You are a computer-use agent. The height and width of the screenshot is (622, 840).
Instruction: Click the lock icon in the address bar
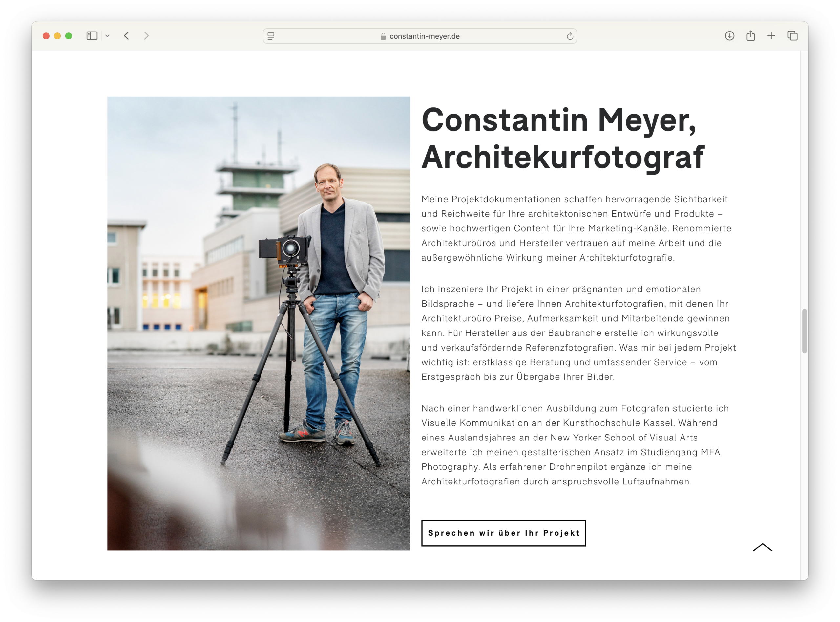point(383,36)
